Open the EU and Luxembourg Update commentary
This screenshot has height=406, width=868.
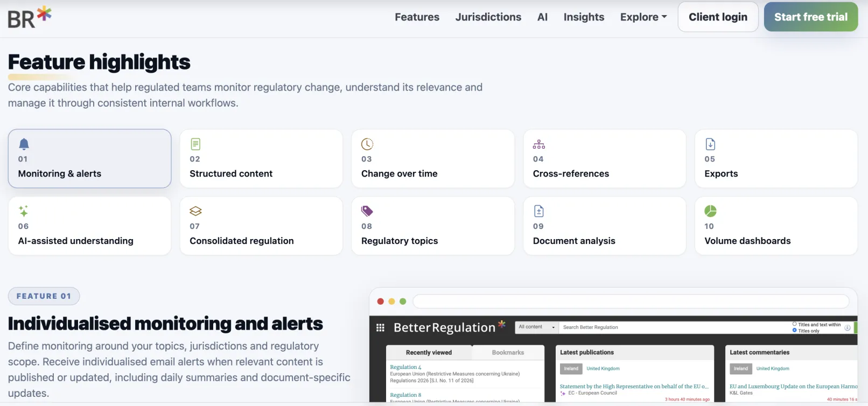coord(793,387)
